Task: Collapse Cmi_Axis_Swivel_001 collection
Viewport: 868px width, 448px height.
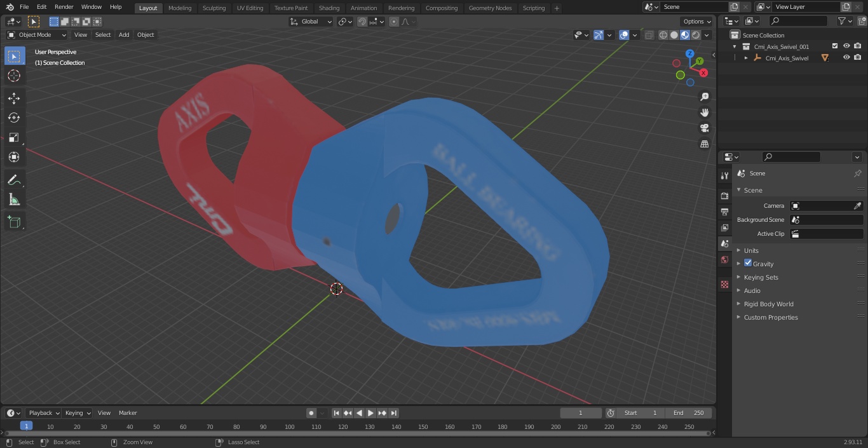Action: [x=735, y=46]
